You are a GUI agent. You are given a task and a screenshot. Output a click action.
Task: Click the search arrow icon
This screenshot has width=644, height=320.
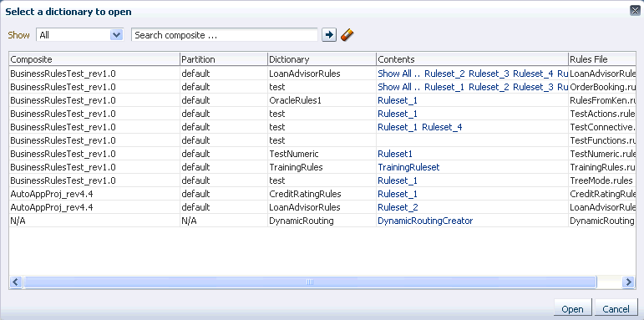[x=328, y=35]
